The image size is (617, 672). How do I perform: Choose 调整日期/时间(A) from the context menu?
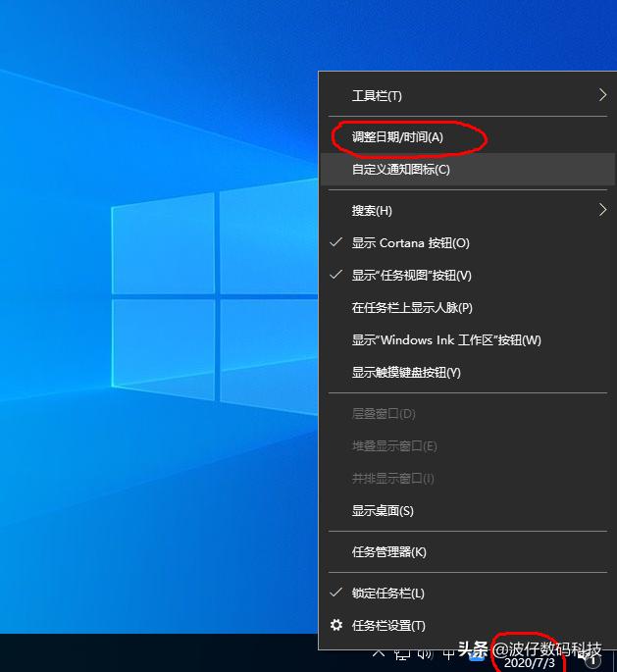(467, 137)
